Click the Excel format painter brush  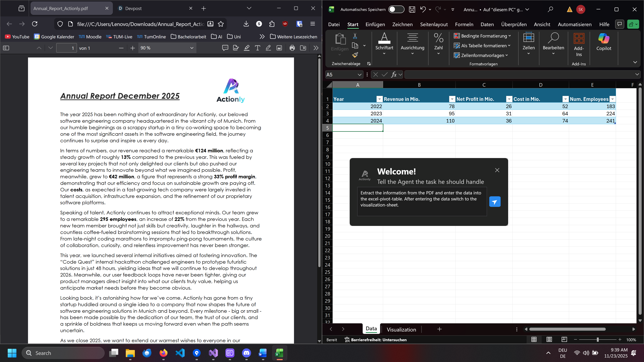(355, 55)
